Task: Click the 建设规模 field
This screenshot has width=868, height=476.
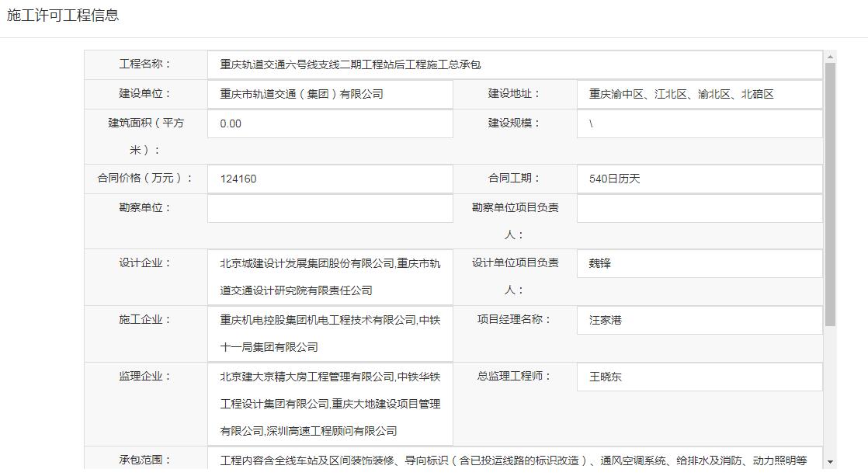Action: point(700,123)
